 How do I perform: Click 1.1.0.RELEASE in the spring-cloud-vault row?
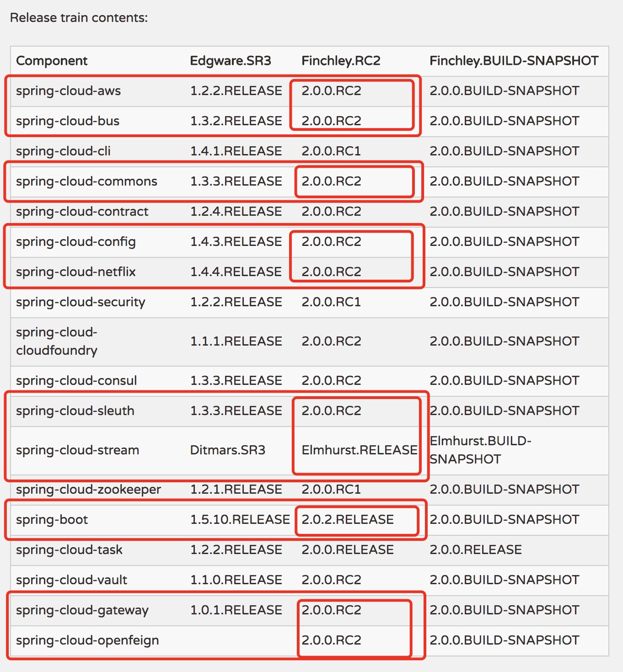coord(236,580)
